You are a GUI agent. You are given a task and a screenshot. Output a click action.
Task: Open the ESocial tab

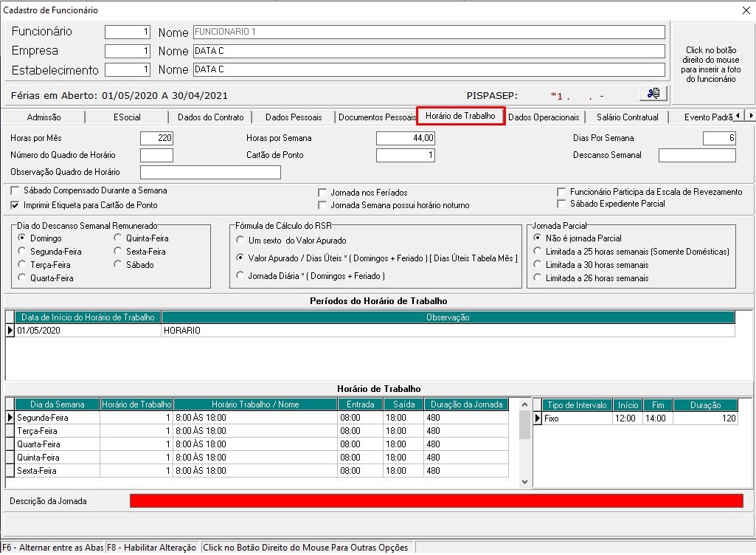[127, 117]
